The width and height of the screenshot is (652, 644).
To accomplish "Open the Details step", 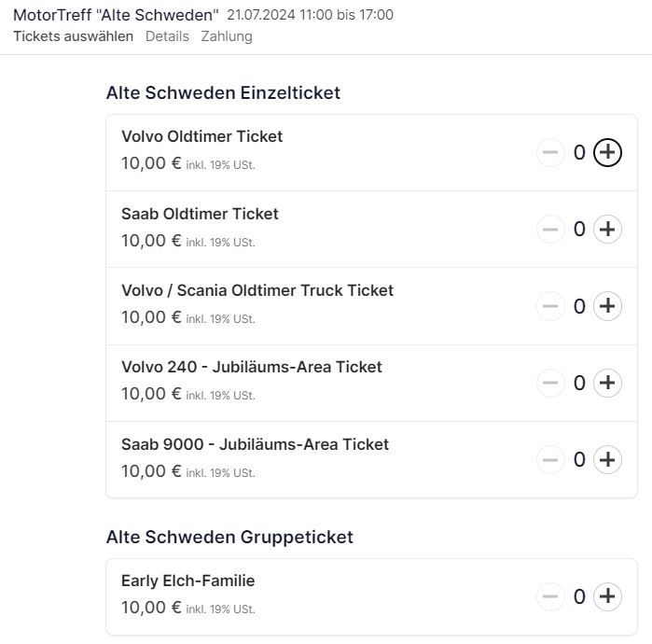I will point(167,36).
